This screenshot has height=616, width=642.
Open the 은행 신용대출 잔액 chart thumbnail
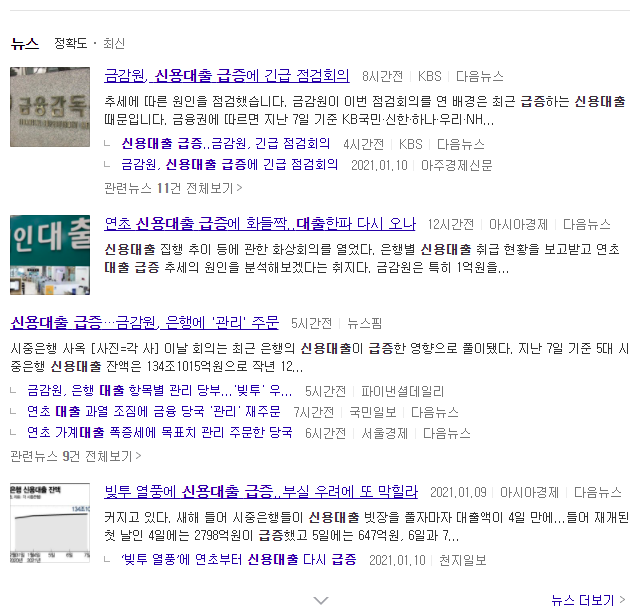pos(50,523)
